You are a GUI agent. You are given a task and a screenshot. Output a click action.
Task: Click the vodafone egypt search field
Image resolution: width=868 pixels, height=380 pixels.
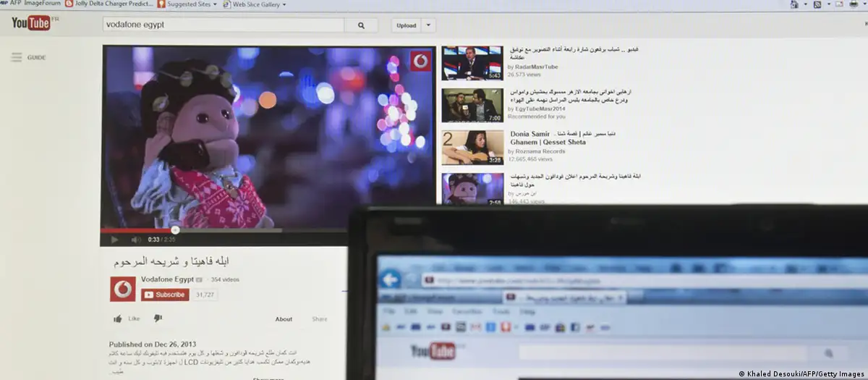click(x=223, y=25)
